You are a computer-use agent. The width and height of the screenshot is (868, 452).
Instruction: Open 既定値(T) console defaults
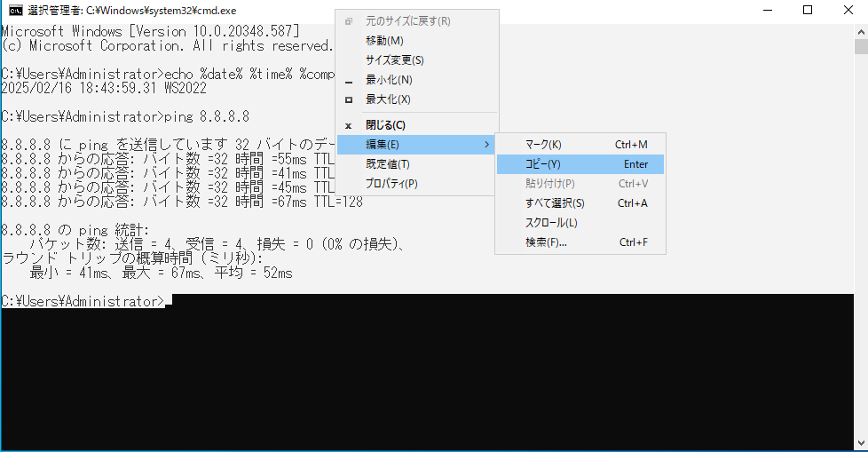click(x=387, y=164)
